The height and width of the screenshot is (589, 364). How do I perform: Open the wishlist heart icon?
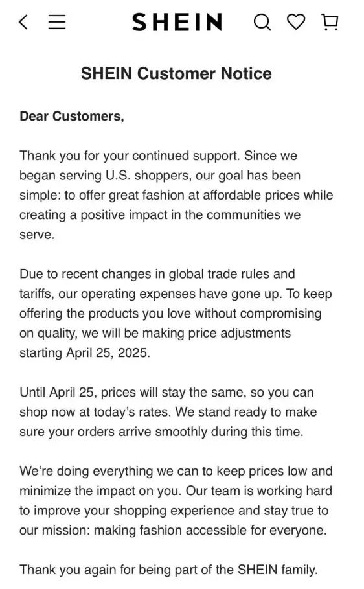point(296,22)
